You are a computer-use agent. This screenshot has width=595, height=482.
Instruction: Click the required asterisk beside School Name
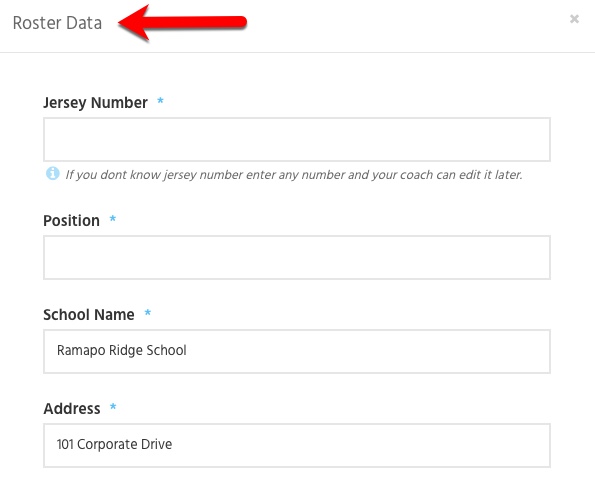click(x=148, y=313)
